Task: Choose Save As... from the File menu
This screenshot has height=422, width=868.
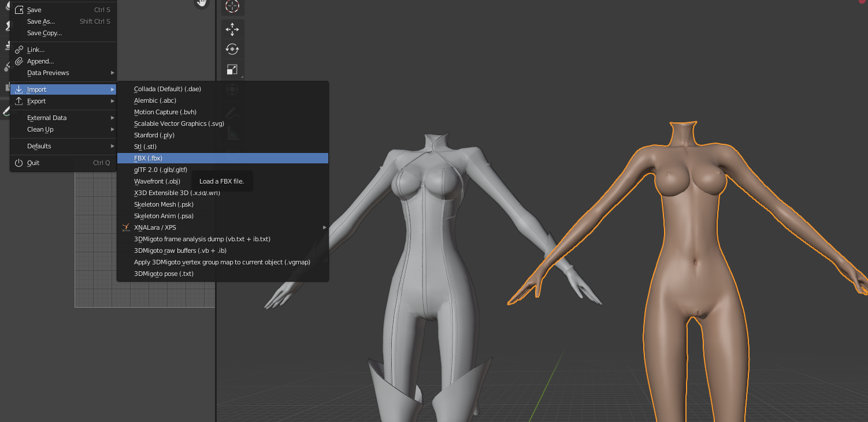Action: (x=64, y=21)
